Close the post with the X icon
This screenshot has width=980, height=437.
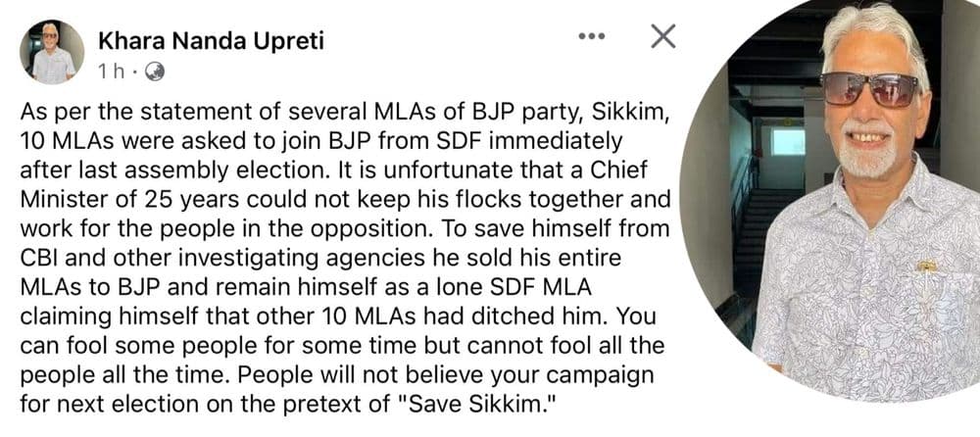[x=663, y=37]
